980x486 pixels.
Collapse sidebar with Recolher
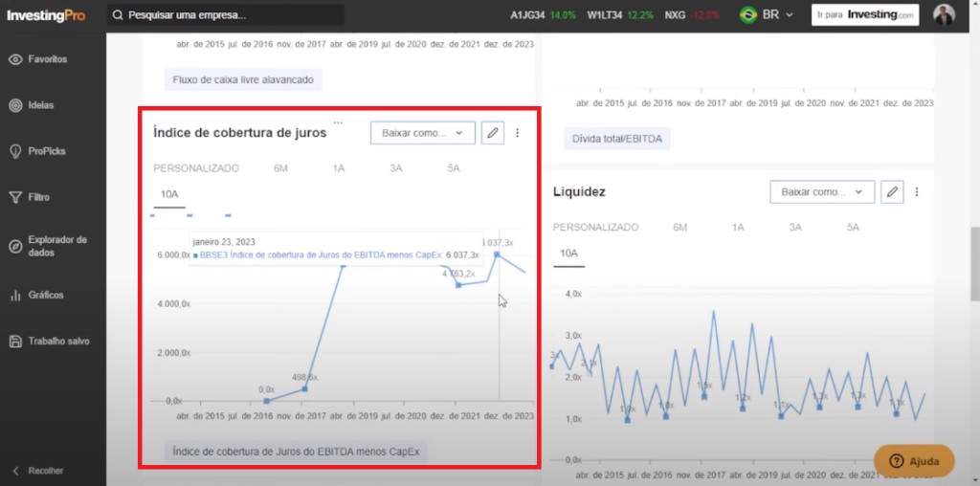38,471
